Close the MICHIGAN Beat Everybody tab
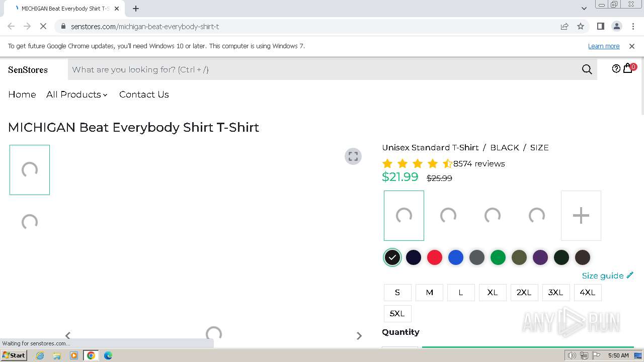Viewport: 644px width, 362px height. [x=117, y=9]
